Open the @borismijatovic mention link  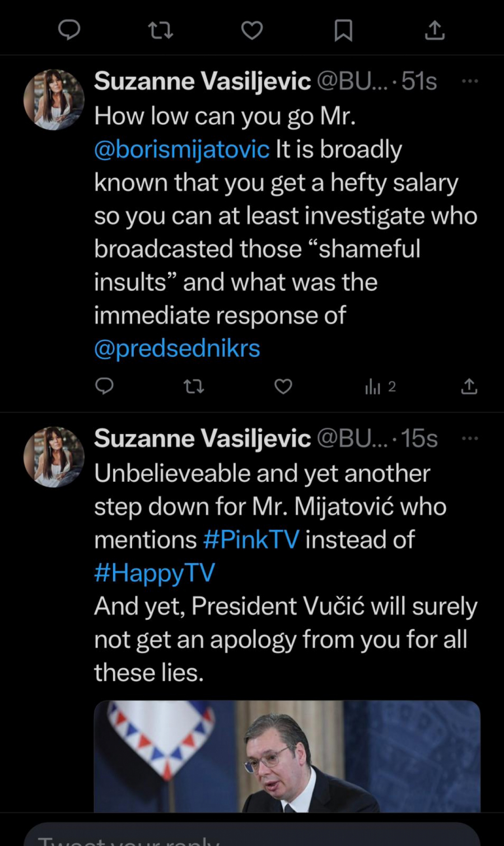[x=182, y=150]
